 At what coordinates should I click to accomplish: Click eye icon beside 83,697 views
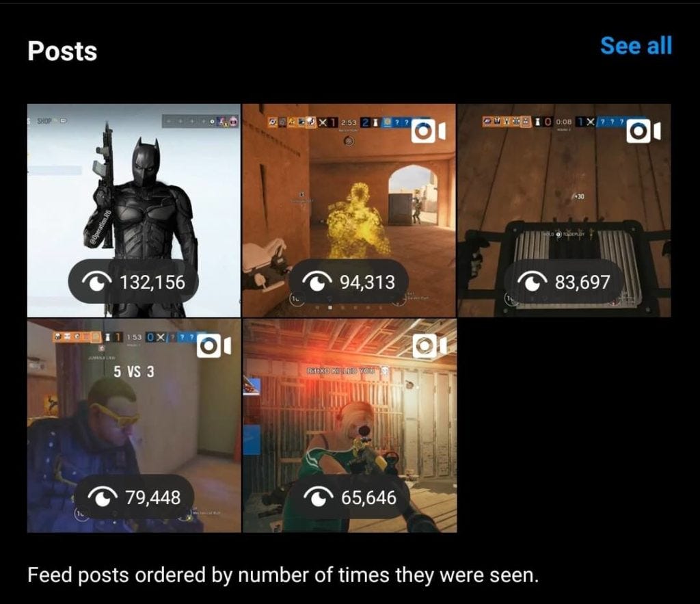pos(532,281)
